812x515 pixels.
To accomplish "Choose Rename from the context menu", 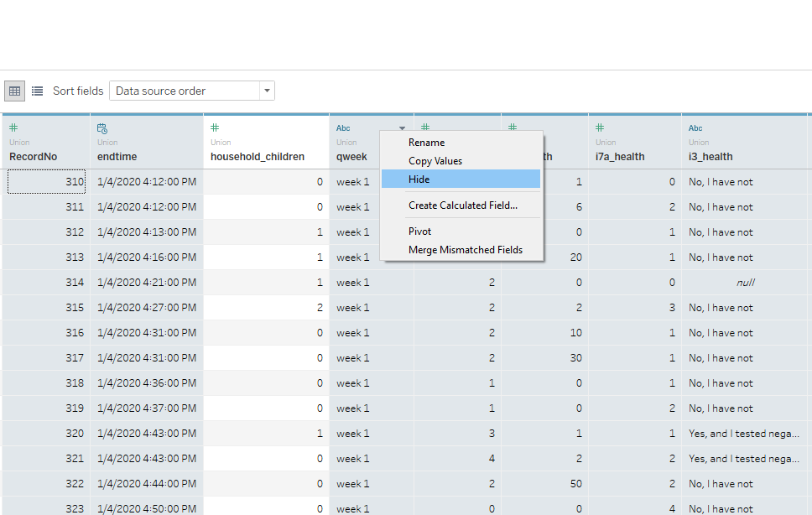I will 426,143.
